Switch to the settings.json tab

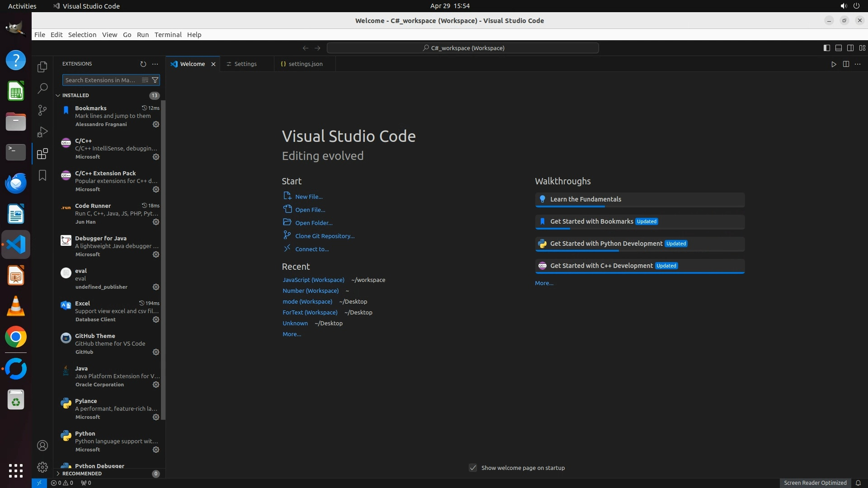(305, 64)
